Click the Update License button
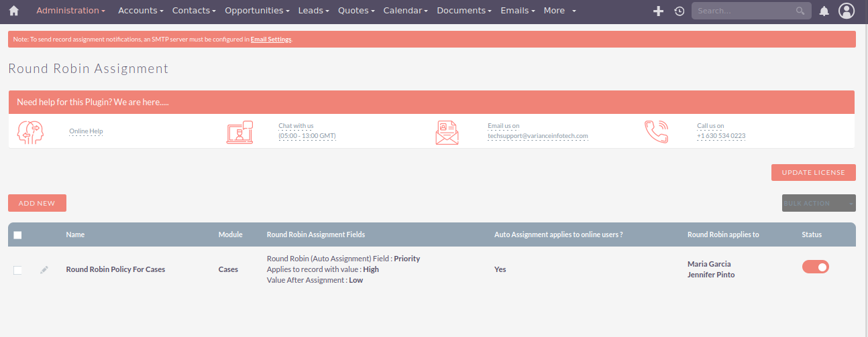 (x=813, y=172)
